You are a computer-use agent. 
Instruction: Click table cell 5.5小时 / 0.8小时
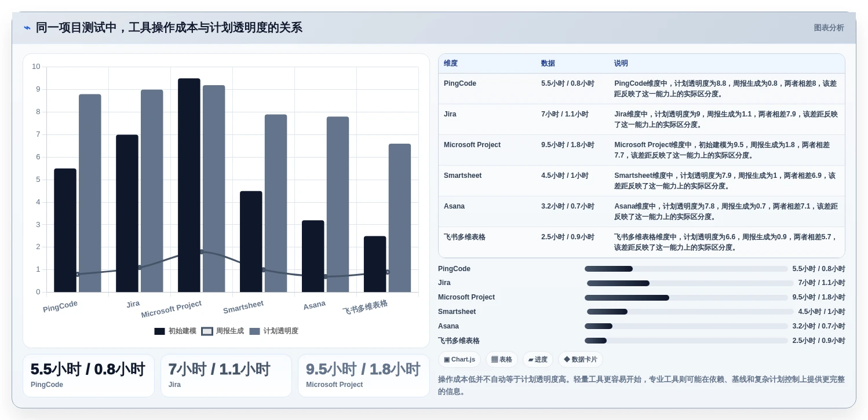pyautogui.click(x=568, y=83)
